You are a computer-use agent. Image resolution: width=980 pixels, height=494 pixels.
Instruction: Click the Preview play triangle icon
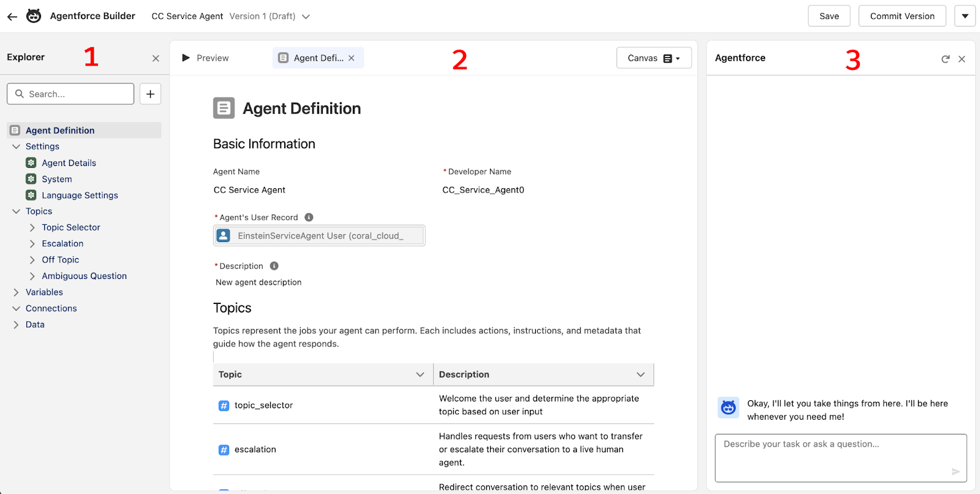186,58
